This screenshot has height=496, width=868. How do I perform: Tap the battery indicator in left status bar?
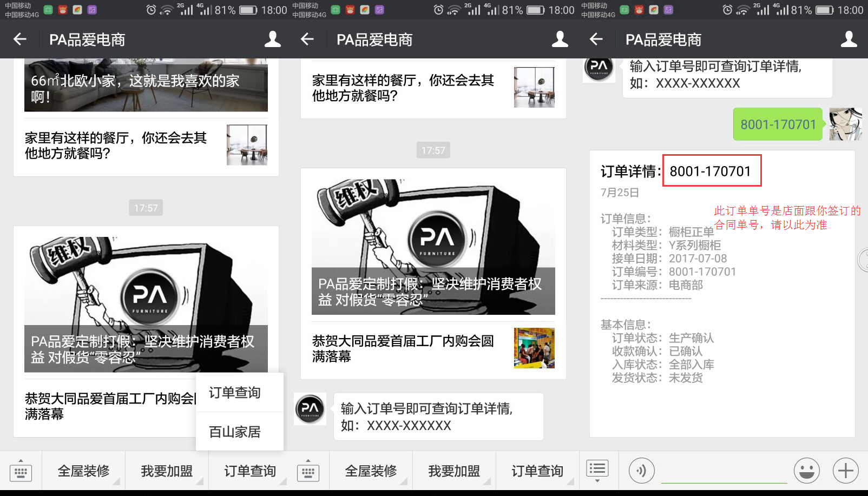pos(248,10)
